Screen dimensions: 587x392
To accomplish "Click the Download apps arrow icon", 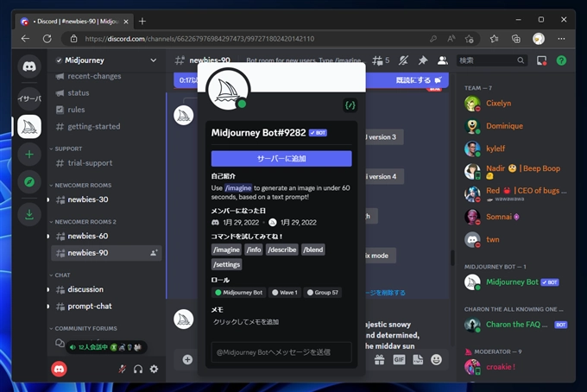I will (29, 214).
